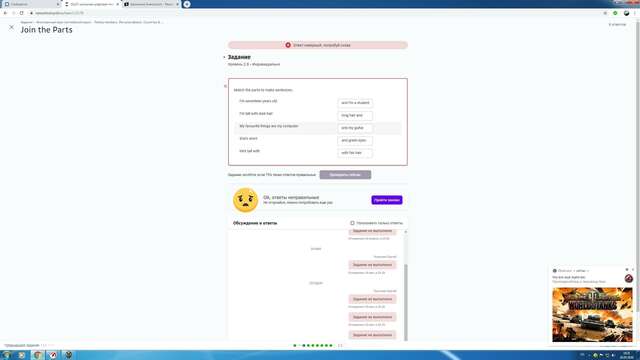Screen dimensions: 640x360
Task: Click the bookmark star in the address bar
Action: point(605,13)
